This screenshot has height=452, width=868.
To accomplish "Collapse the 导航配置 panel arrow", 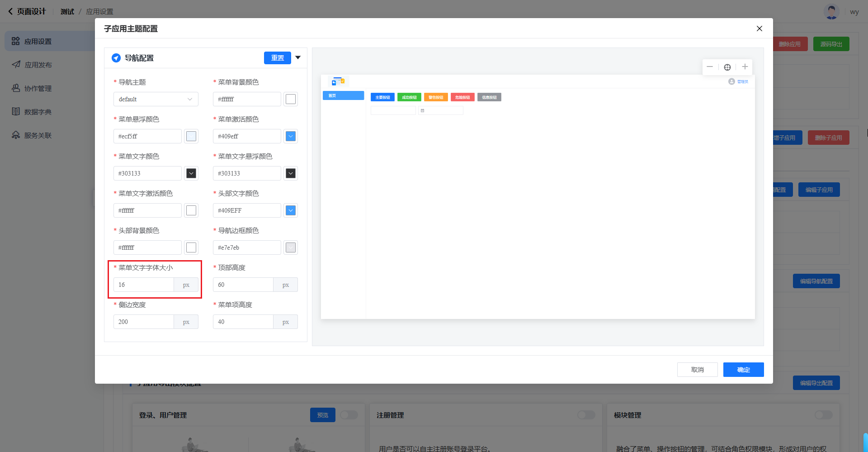I will [x=298, y=57].
